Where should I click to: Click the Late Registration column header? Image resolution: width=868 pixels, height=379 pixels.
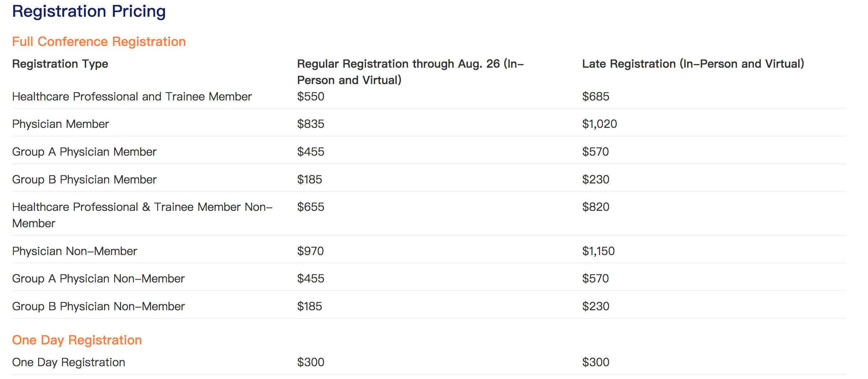693,64
